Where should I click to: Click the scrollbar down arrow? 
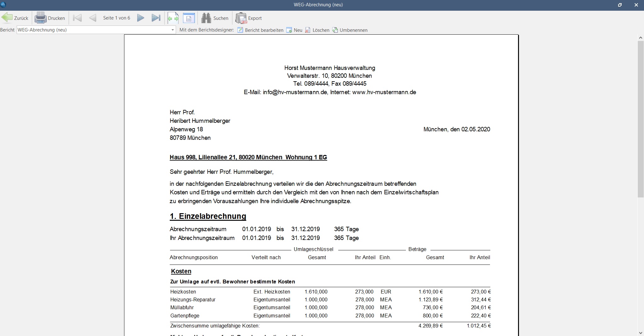pyautogui.click(x=641, y=333)
